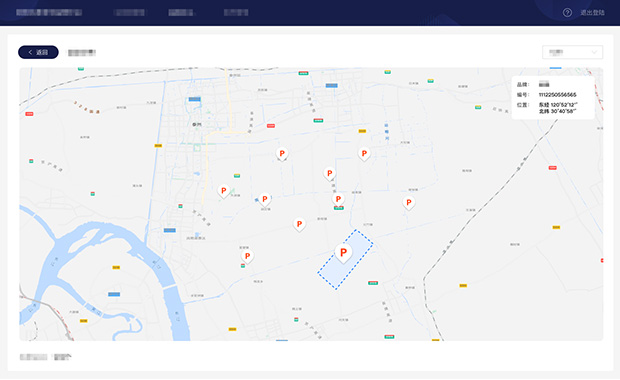This screenshot has height=380, width=620.
Task: Click the info card showing 1112250556565
Action: click(x=553, y=98)
